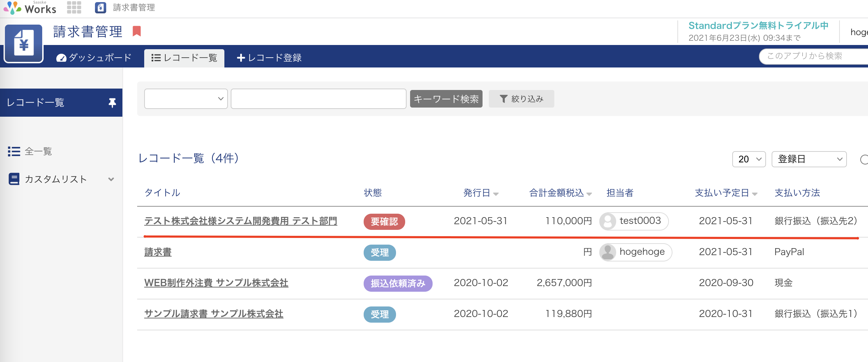
Task: Select 全一覧 in the sidebar
Action: (38, 151)
